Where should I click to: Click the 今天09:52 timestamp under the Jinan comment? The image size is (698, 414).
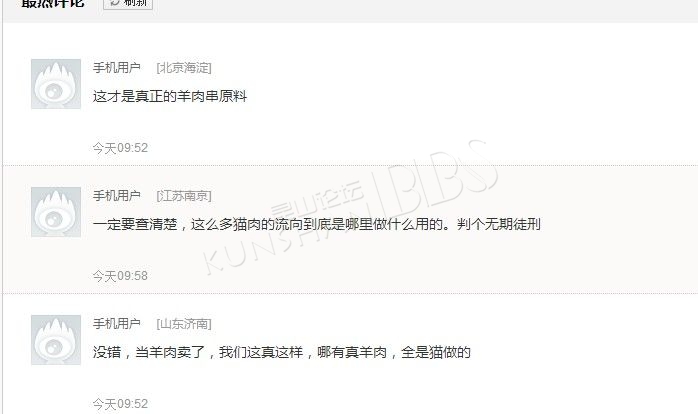(x=120, y=404)
